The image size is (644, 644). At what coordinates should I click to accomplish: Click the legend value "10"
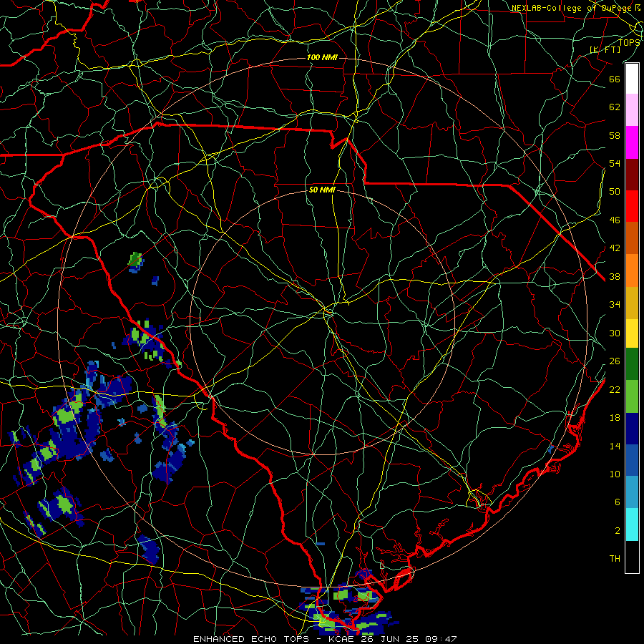(x=615, y=474)
